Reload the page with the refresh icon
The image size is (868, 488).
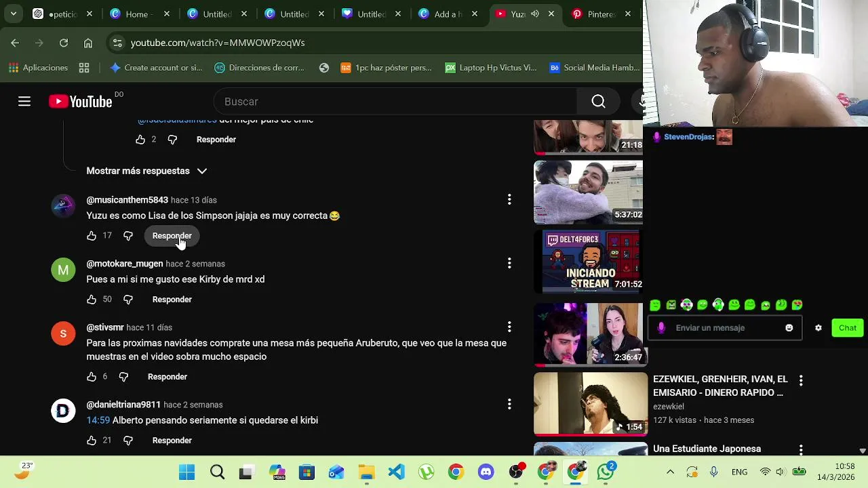(64, 43)
